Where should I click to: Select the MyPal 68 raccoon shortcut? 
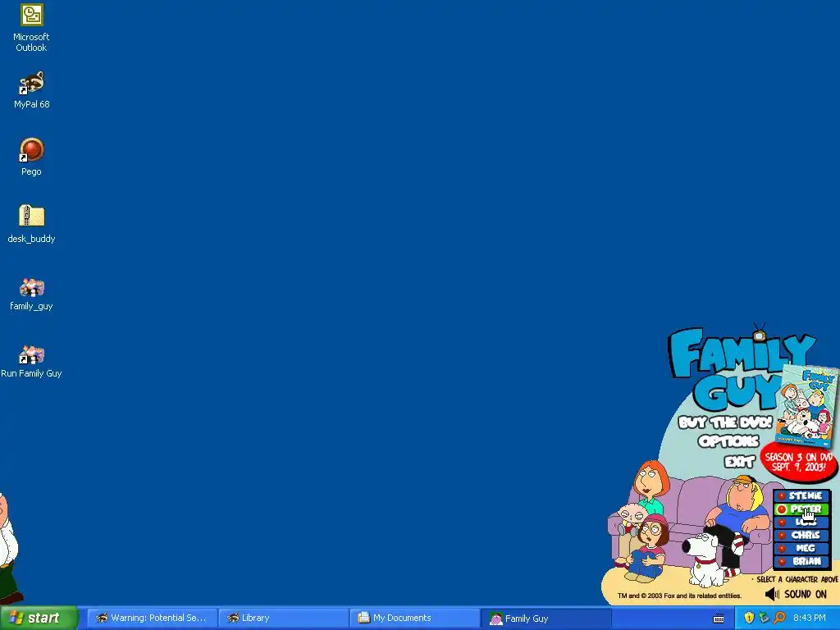click(31, 90)
